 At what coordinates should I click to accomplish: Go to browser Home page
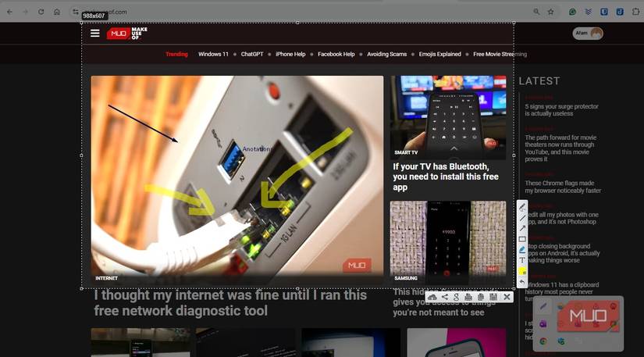pyautogui.click(x=57, y=12)
